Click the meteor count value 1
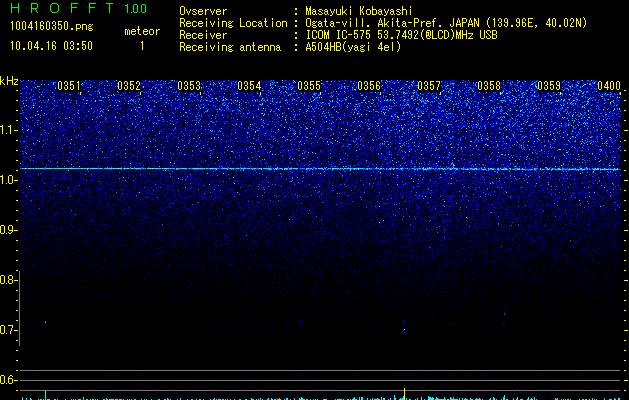629x400 pixels. click(142, 46)
